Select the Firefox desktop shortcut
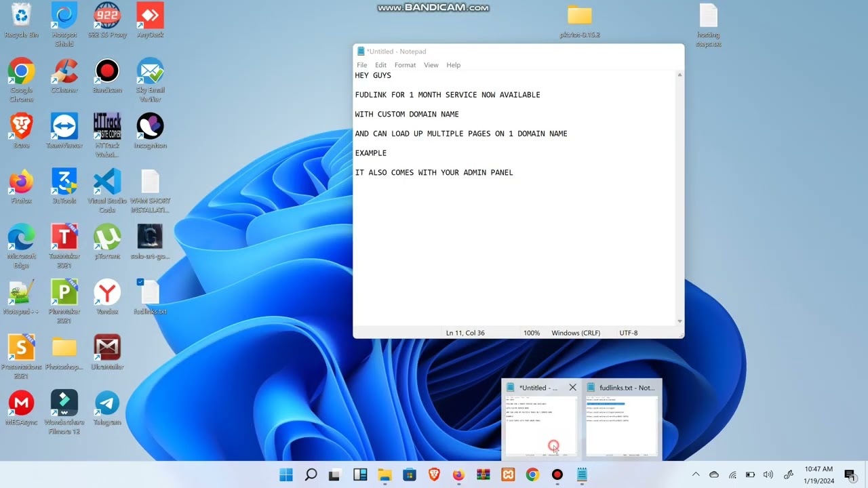 [21, 186]
